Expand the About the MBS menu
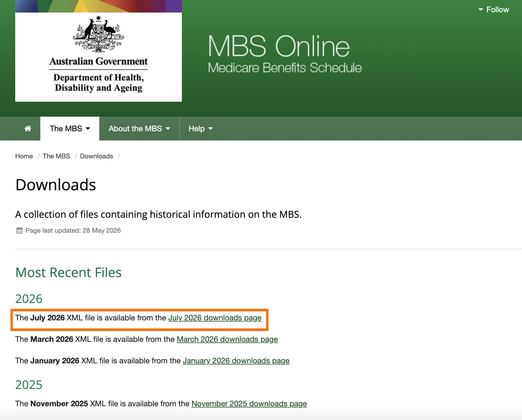 (139, 129)
